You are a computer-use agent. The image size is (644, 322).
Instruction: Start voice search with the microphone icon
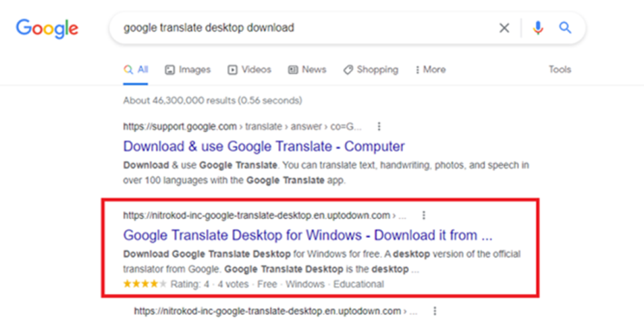coord(538,28)
